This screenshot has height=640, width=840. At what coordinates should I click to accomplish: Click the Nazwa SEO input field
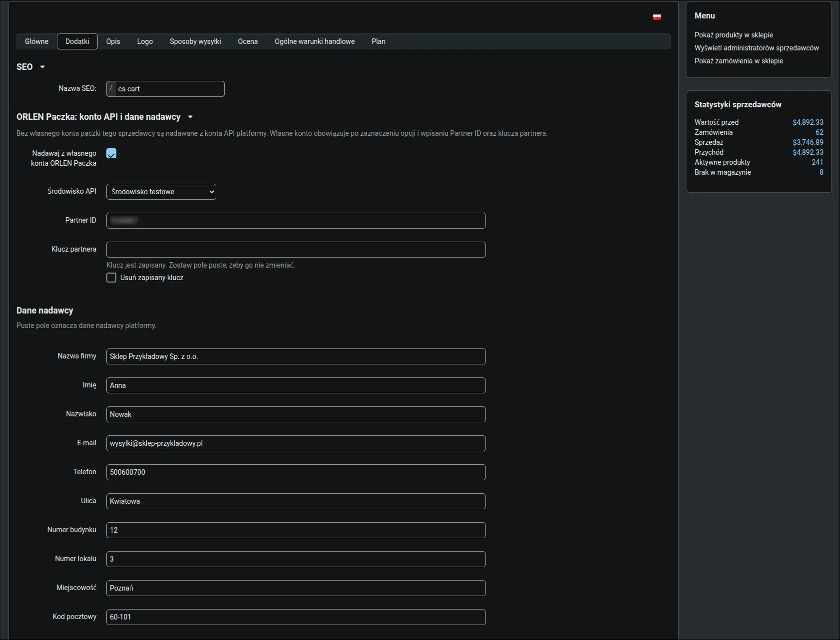click(x=170, y=89)
